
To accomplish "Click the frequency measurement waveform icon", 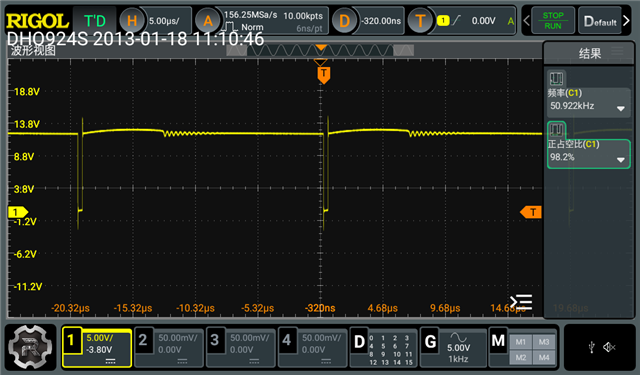I will point(556,78).
